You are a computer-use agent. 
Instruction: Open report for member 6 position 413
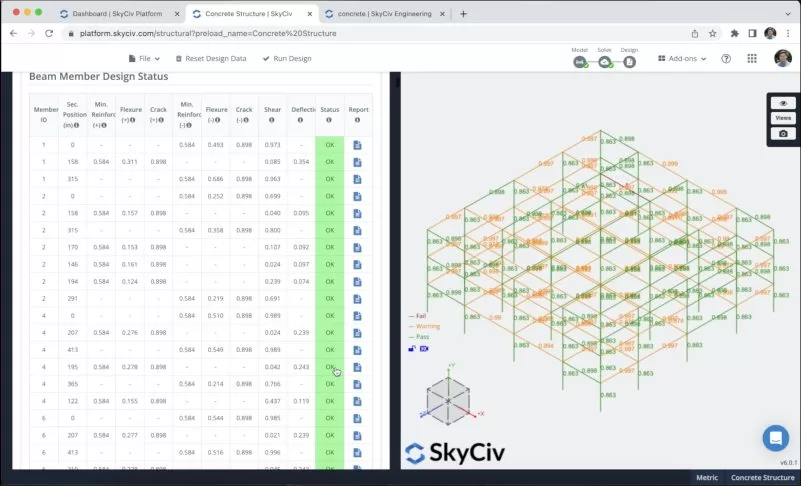coord(357,453)
